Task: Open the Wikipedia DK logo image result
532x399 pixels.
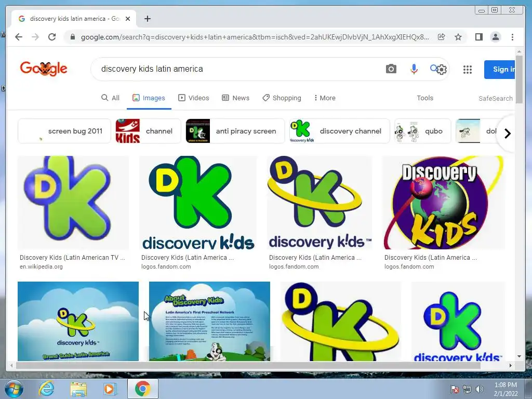Action: (73, 203)
